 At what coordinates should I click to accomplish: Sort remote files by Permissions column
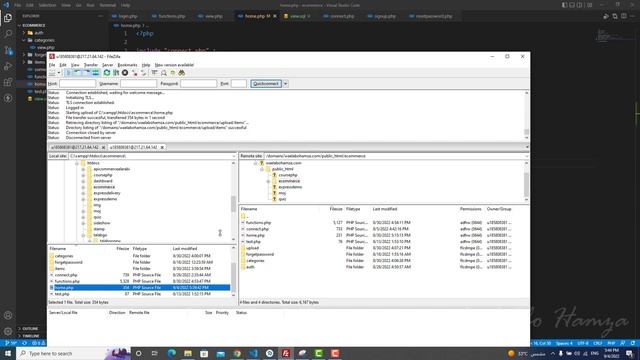click(x=471, y=209)
